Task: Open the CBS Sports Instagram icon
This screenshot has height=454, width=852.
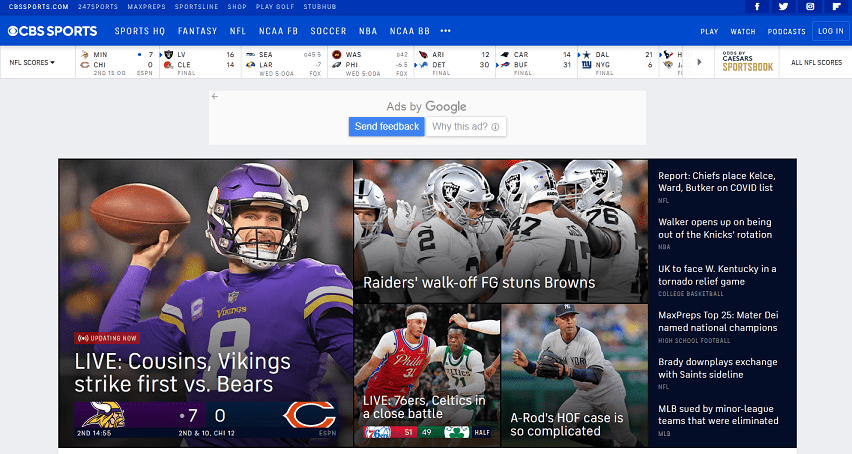Action: click(x=810, y=7)
